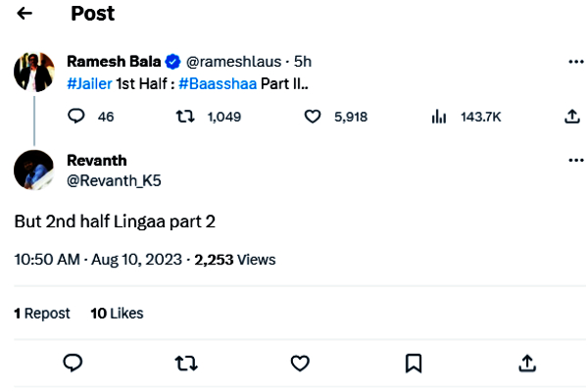
Task: Open Revanth's profile avatar
Action: coord(33,170)
